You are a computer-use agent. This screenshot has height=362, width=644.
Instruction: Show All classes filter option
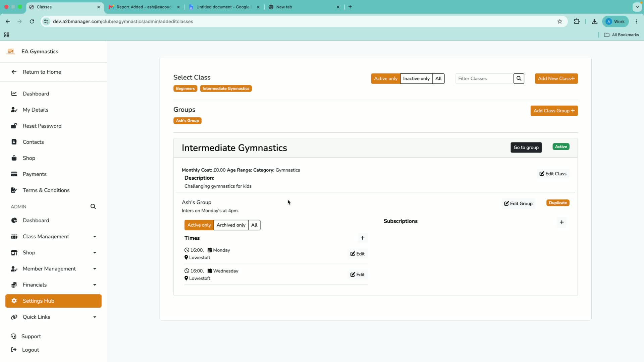(x=438, y=78)
